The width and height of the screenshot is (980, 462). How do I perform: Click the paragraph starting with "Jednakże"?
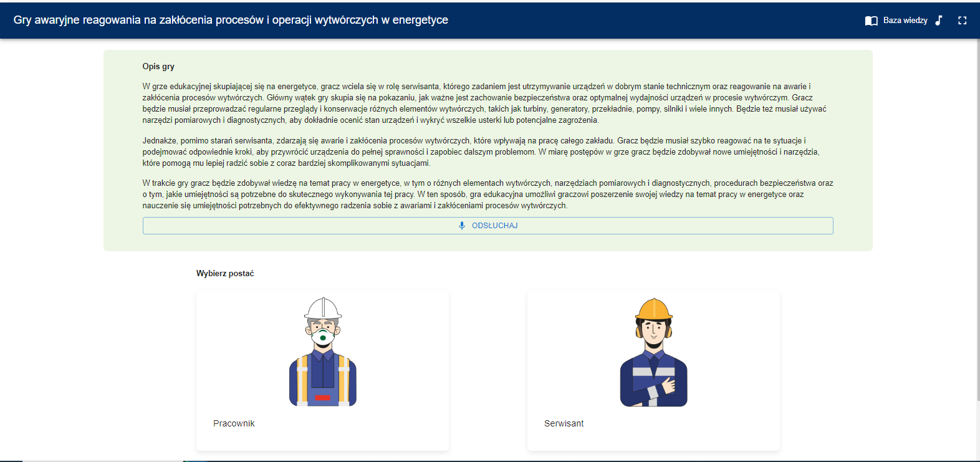(480, 152)
